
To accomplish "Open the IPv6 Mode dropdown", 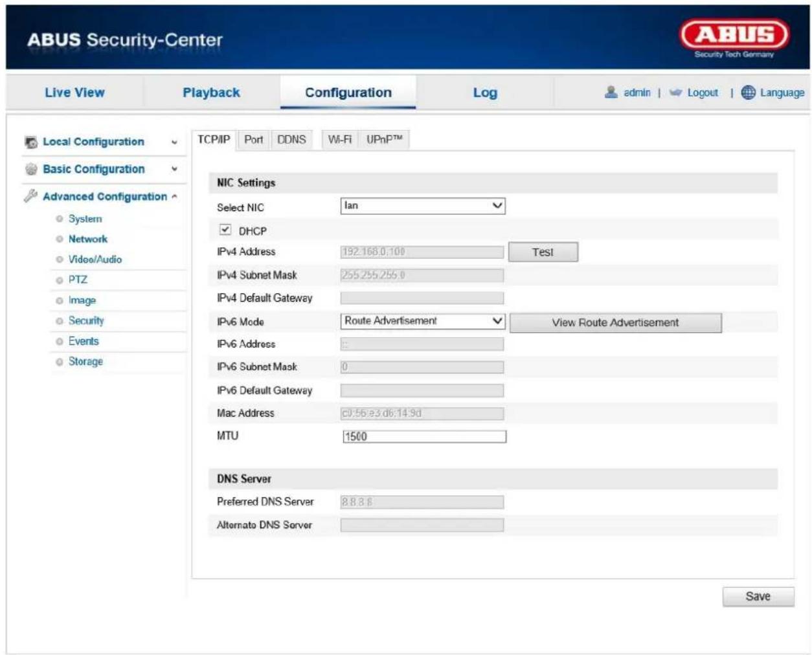I will tap(422, 321).
